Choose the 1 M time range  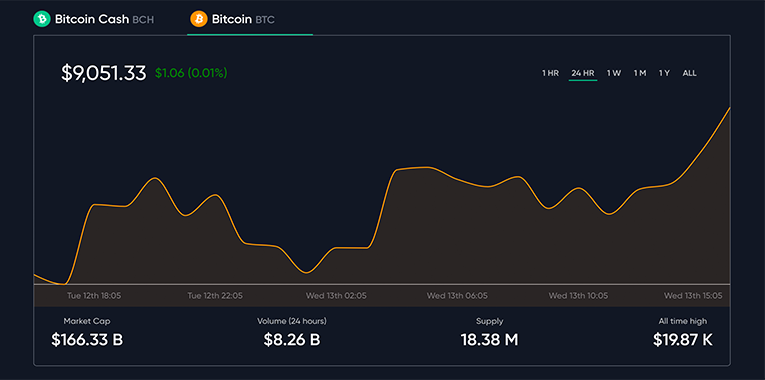[x=640, y=73]
